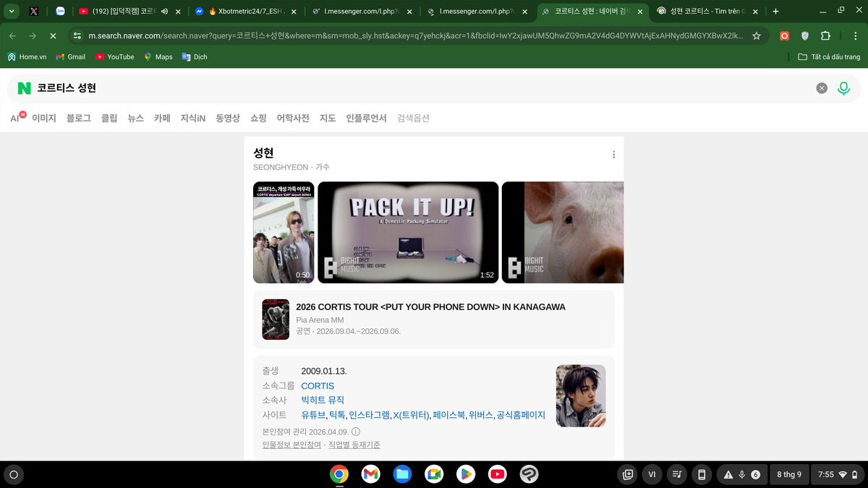Image resolution: width=868 pixels, height=488 pixels.
Task: Open the CORTIS group link
Action: tap(318, 386)
